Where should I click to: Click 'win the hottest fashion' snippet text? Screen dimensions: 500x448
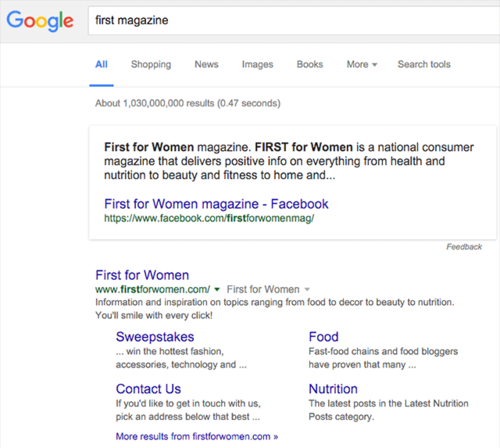(x=181, y=358)
